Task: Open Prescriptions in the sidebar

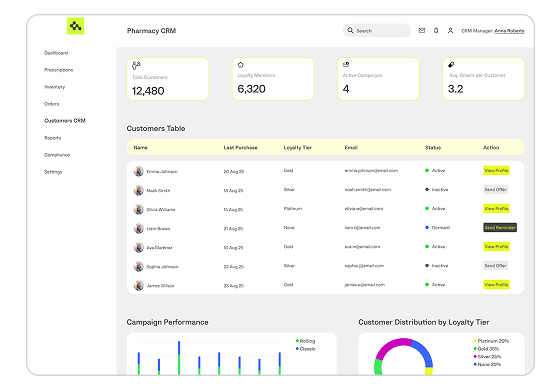Action: point(59,70)
